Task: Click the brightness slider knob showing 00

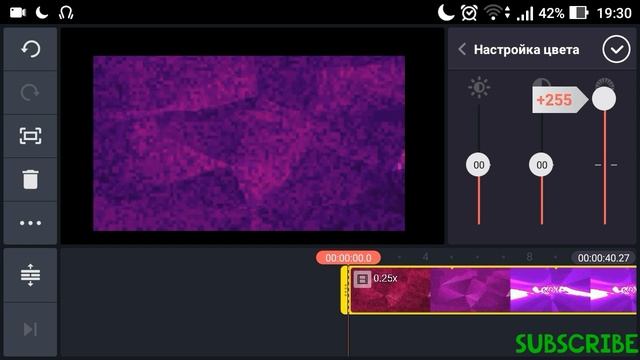Action: [478, 165]
